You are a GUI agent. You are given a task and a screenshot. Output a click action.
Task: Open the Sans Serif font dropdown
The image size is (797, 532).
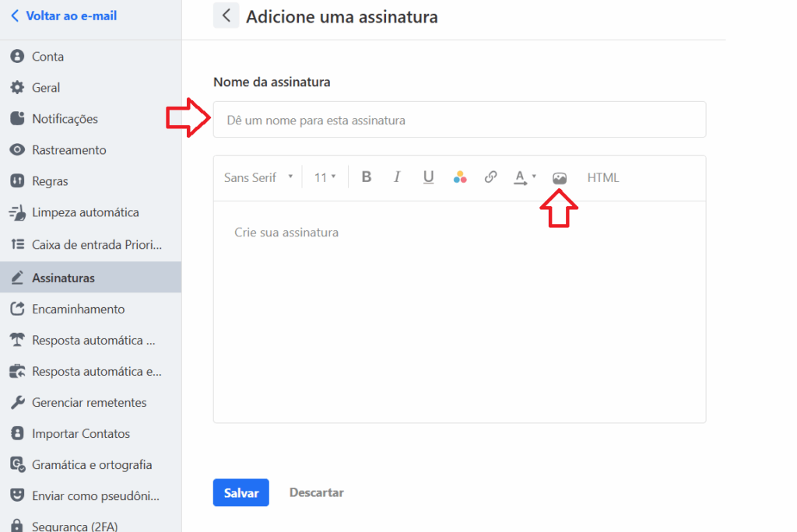tap(258, 177)
